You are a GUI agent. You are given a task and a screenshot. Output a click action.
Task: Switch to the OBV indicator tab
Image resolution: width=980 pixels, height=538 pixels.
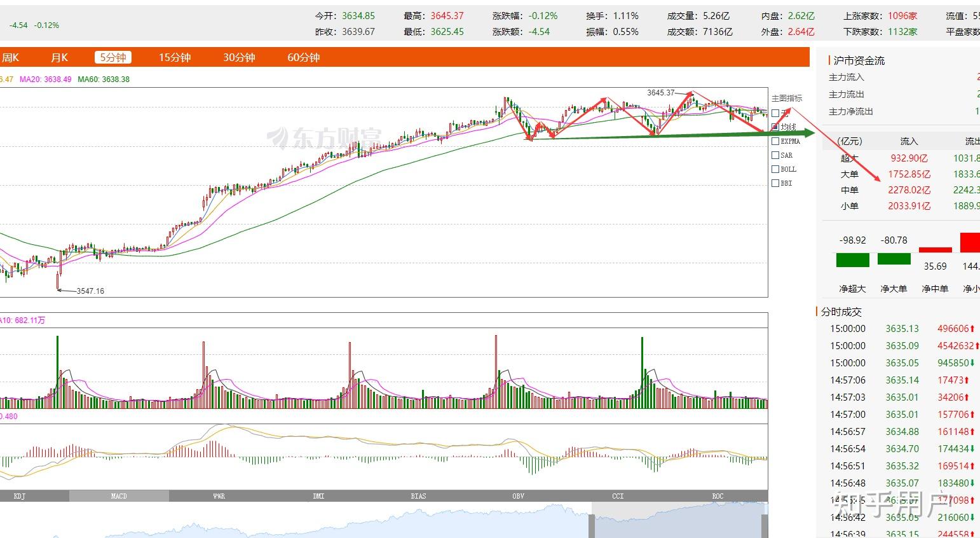coord(518,496)
